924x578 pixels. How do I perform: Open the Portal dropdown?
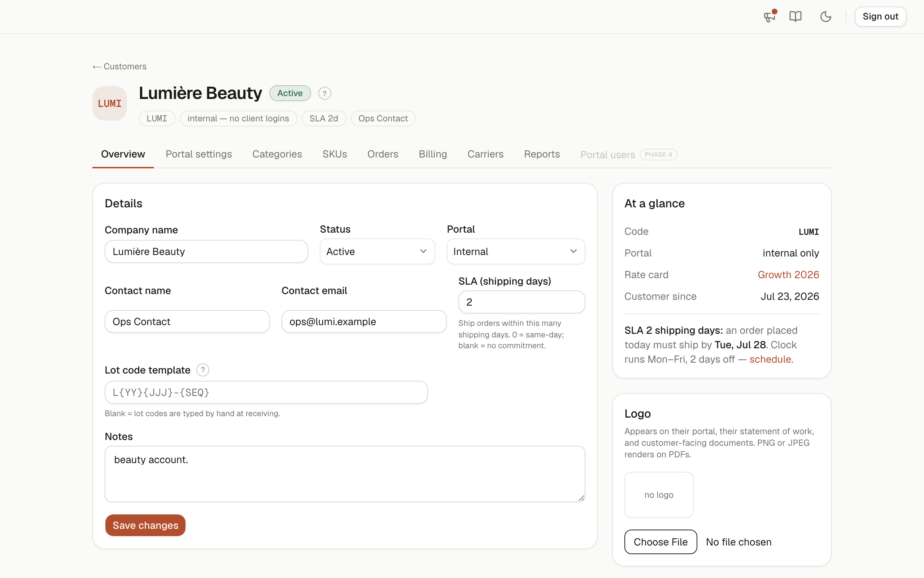tap(516, 251)
